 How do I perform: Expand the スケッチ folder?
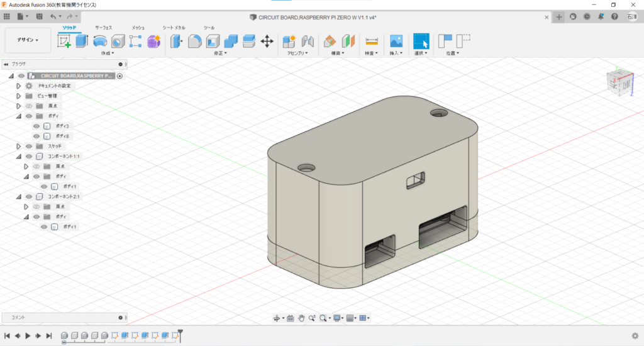18,147
